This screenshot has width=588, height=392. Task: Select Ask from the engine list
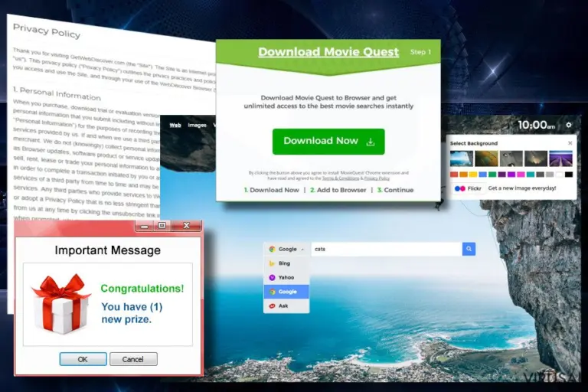click(x=286, y=305)
